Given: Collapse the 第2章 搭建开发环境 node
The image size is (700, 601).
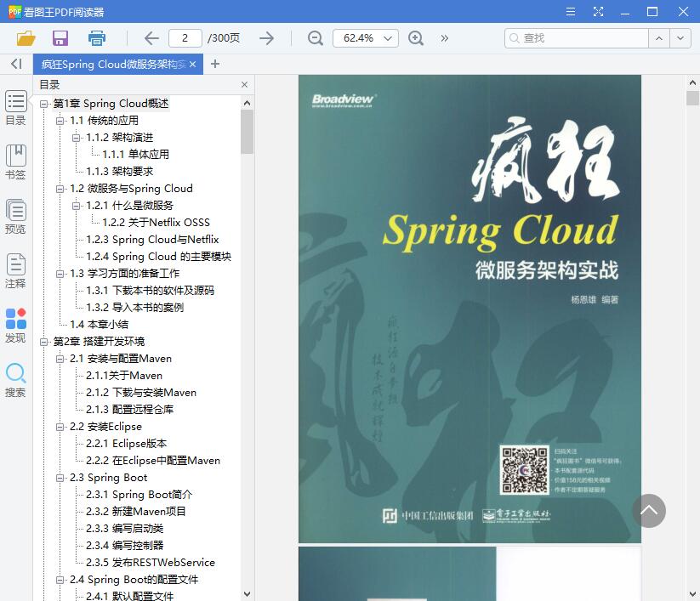Looking at the screenshot, I should pyautogui.click(x=43, y=342).
